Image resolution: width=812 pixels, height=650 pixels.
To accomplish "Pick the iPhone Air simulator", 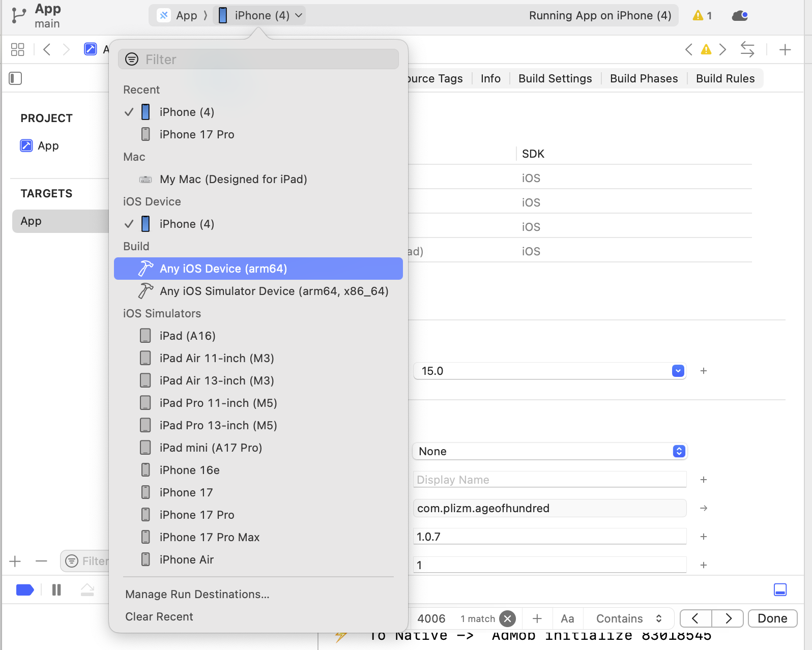I will [258, 559].
